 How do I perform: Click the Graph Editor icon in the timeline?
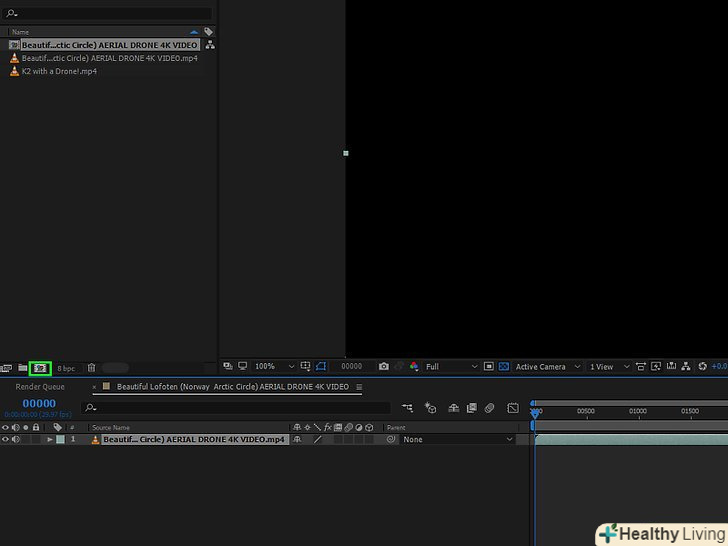tap(513, 408)
